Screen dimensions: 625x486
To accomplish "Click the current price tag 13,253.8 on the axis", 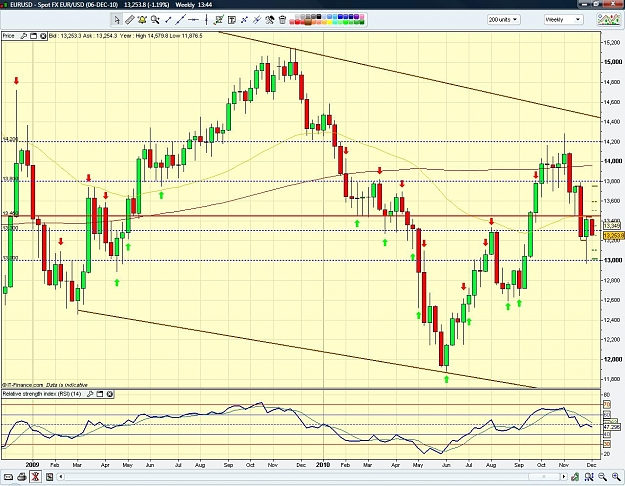I will [x=614, y=236].
